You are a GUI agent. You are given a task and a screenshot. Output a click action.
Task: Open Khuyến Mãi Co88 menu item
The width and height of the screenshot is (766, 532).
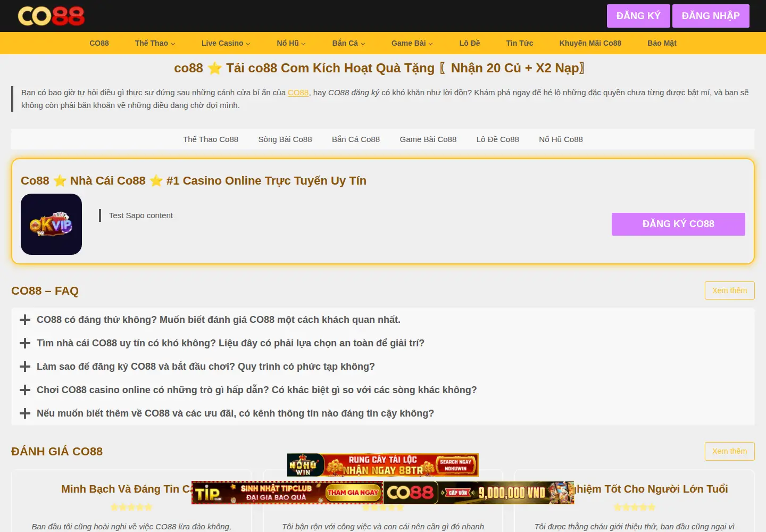click(590, 43)
